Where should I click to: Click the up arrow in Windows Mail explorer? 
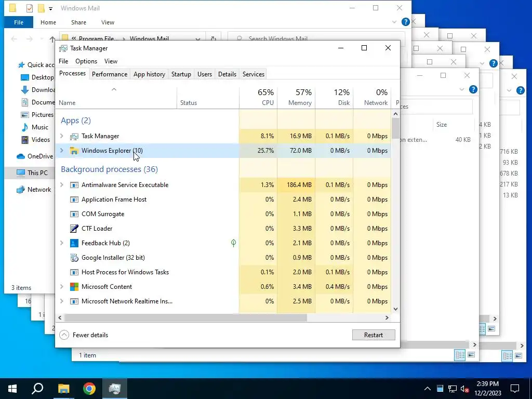[52, 39]
